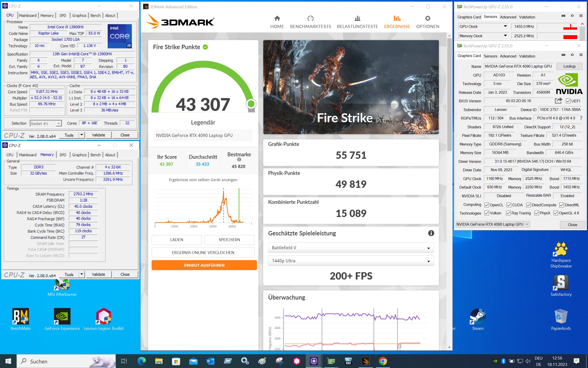The height and width of the screenshot is (368, 588).
Task: Open Memory Clock sensor dropdown
Action: (x=483, y=36)
